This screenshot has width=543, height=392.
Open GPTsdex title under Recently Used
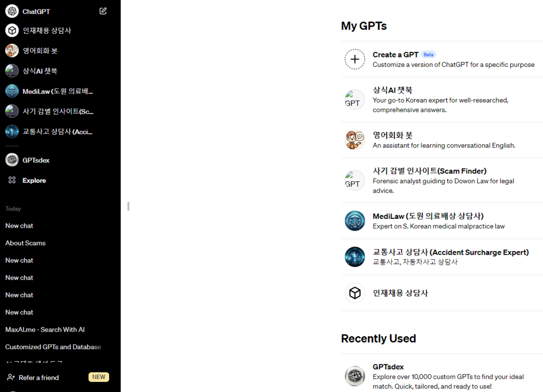[x=388, y=367]
